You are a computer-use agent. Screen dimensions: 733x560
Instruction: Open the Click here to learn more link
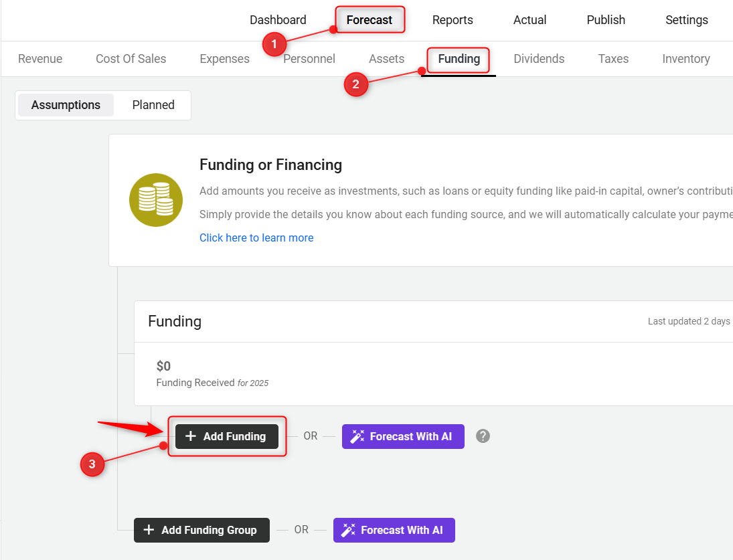tap(256, 238)
